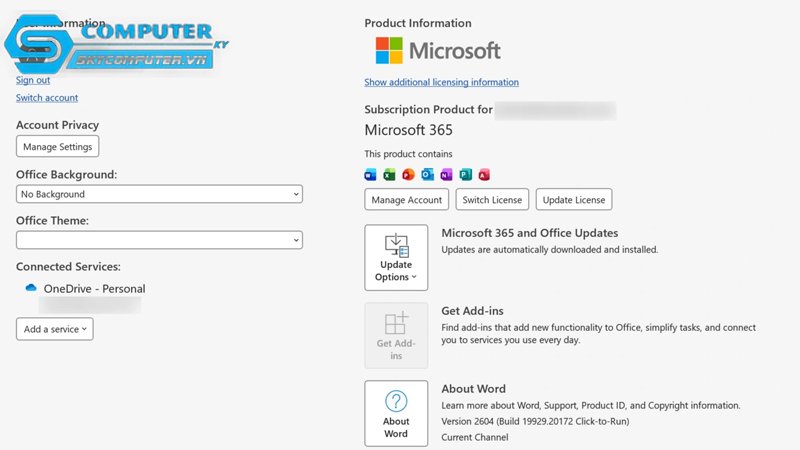Click the Excel app icon
The image size is (800, 450).
pyautogui.click(x=389, y=174)
